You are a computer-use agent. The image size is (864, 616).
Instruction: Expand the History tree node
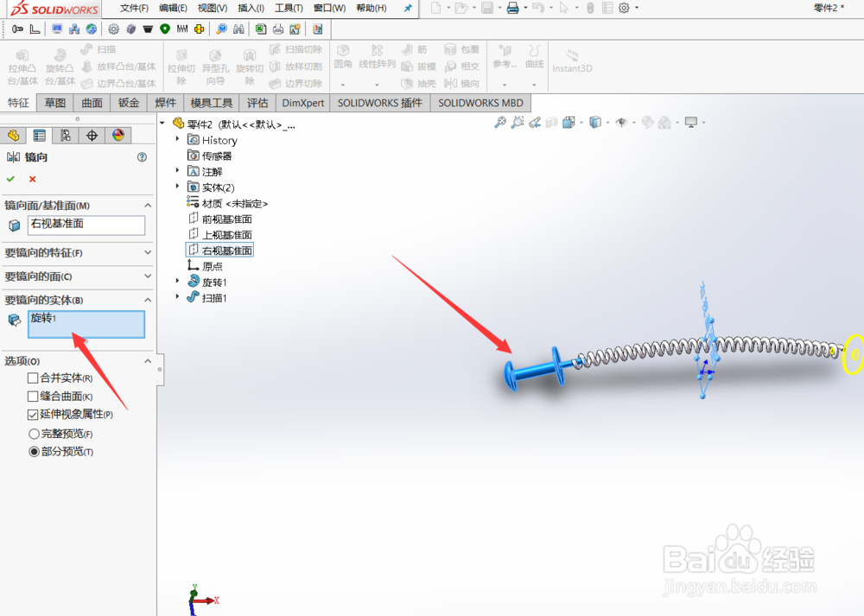177,139
